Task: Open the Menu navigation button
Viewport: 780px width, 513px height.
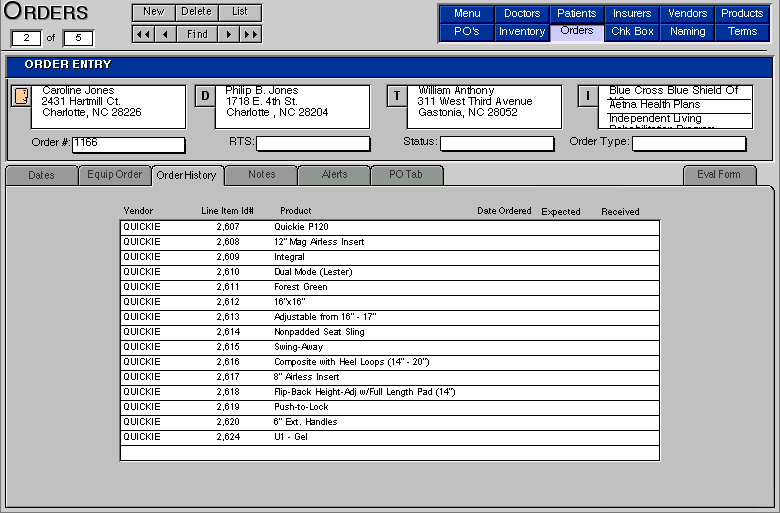Action: [x=467, y=13]
